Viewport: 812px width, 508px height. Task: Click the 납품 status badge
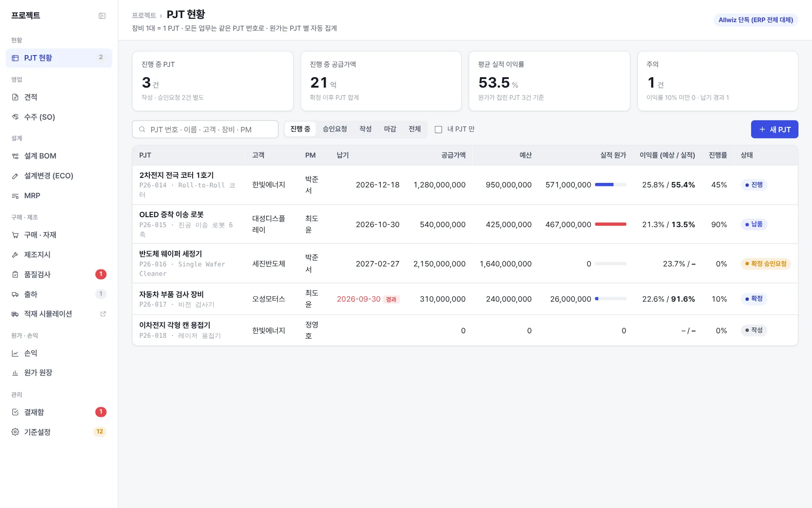pos(754,224)
